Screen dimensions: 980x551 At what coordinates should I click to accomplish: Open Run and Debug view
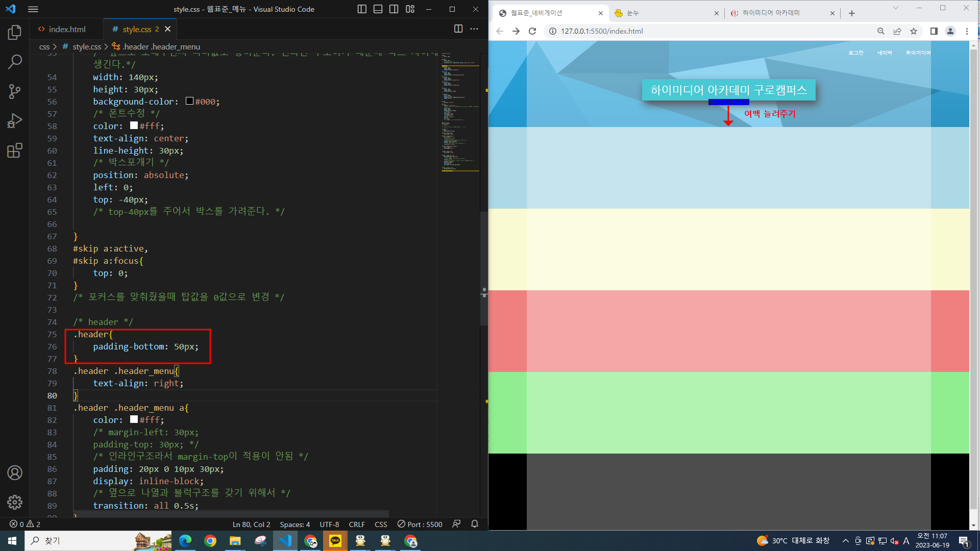point(15,121)
